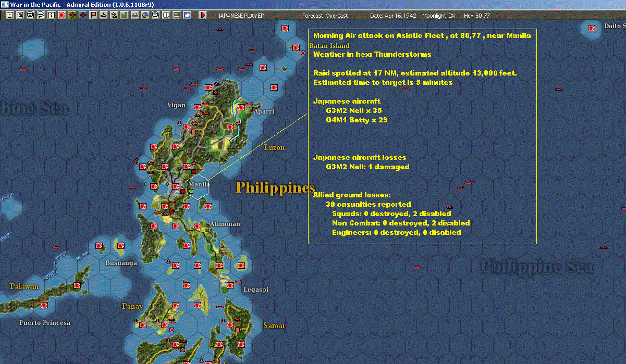Click the Legaspi map label
Screen dimensions: 626x364
[x=255, y=289]
